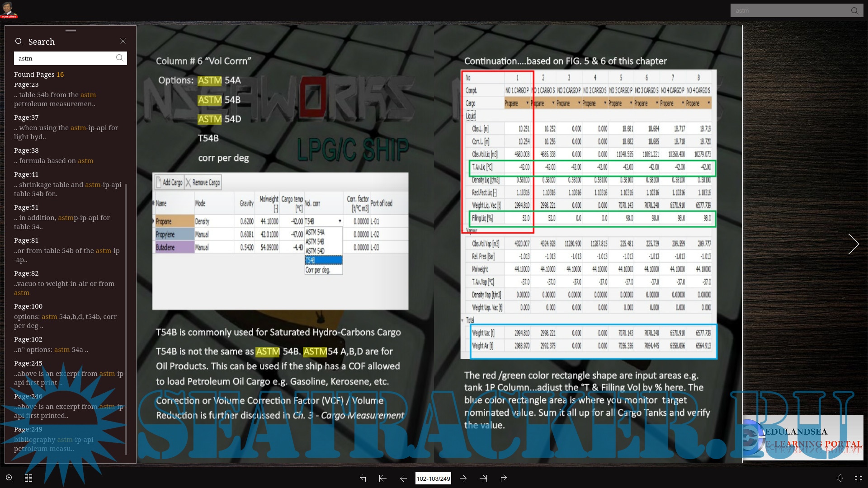868x488 pixels.
Task: Exit fullscreen mode
Action: tap(859, 478)
